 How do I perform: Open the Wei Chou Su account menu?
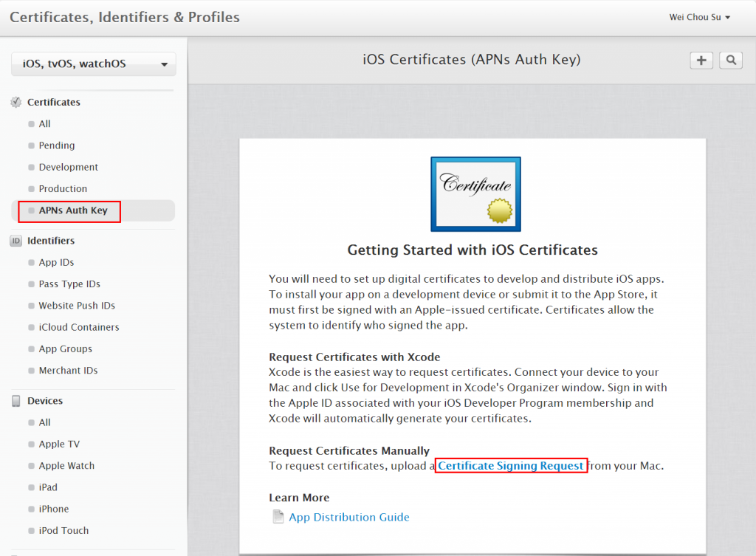699,17
